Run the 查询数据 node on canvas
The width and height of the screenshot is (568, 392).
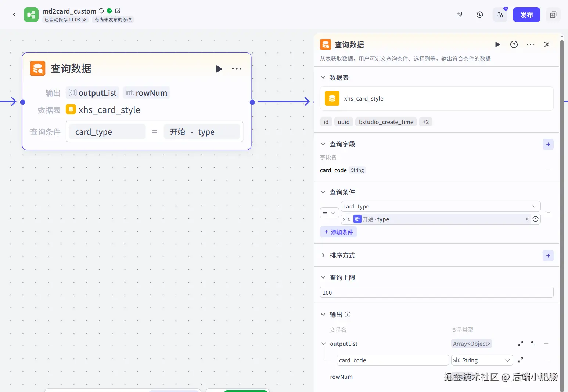pyautogui.click(x=219, y=69)
